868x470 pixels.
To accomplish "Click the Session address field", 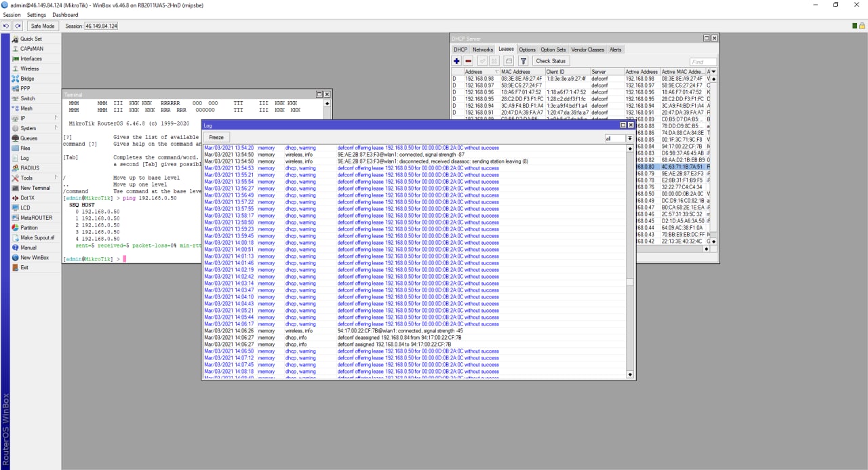I will pyautogui.click(x=101, y=26).
